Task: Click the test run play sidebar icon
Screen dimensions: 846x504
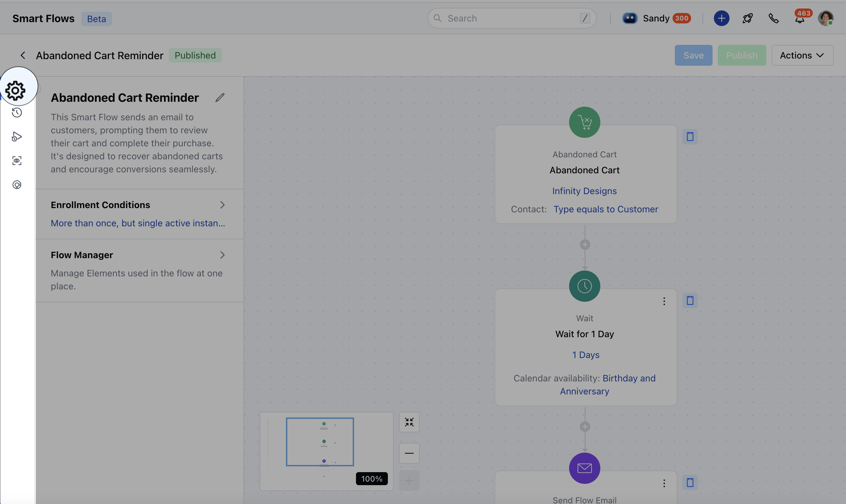Action: tap(17, 137)
